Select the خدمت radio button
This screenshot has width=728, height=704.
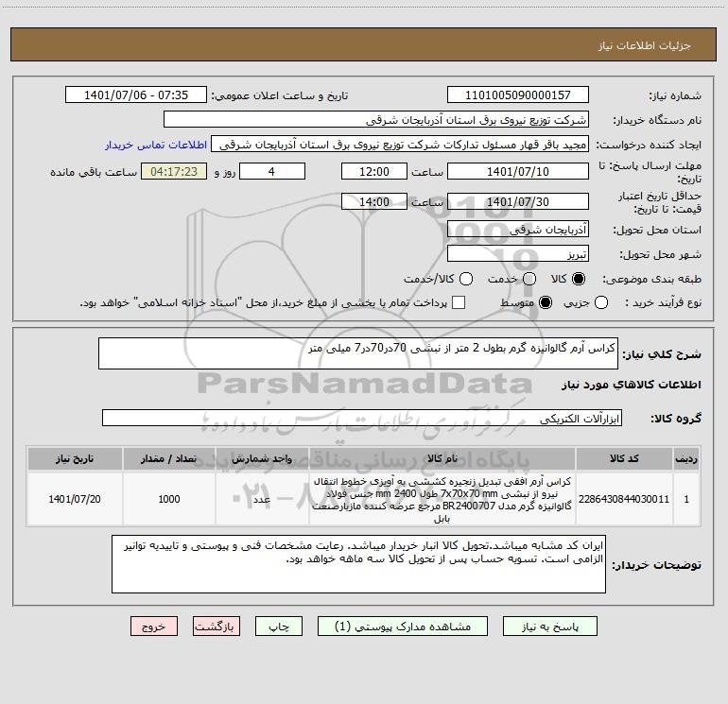tap(529, 279)
